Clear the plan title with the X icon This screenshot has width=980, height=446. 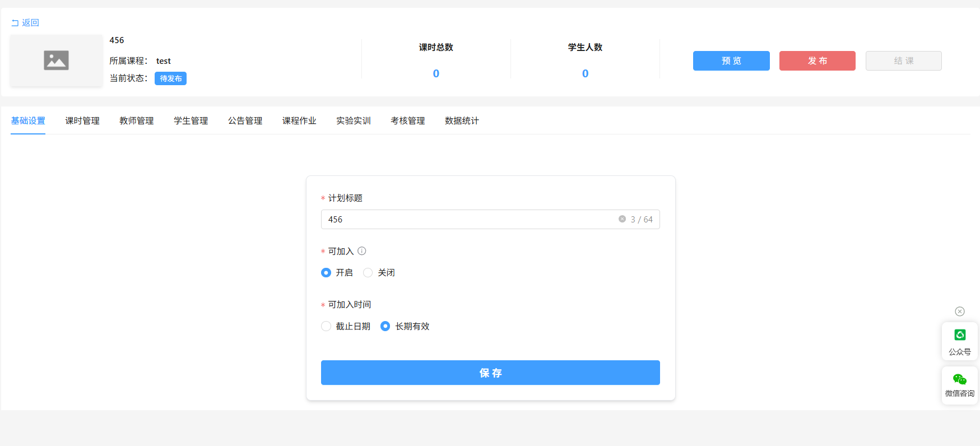(622, 219)
